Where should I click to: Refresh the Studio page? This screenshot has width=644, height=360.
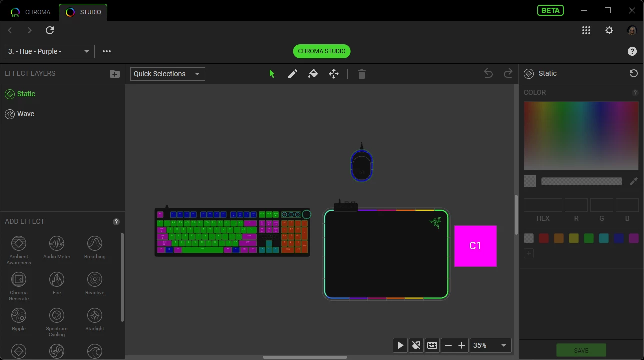[x=50, y=30]
